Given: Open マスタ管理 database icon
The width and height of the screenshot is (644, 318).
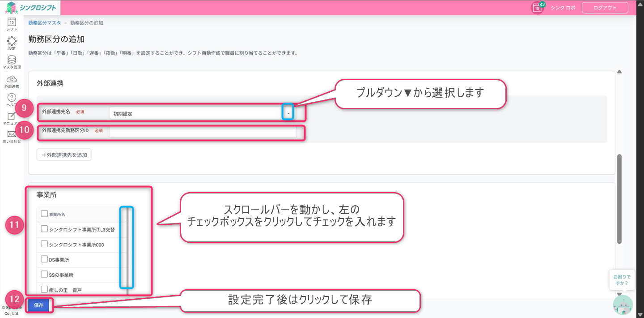Looking at the screenshot, I should pyautogui.click(x=12, y=60).
